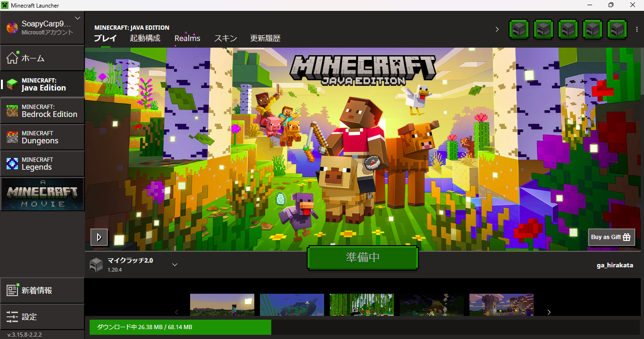The height and width of the screenshot is (339, 644).
Task: Open Minecraft Legends in sidebar
Action: click(42, 164)
